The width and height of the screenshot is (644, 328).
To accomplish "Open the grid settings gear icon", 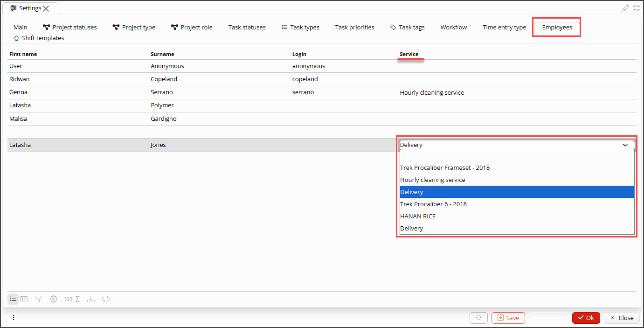I will pos(54,299).
